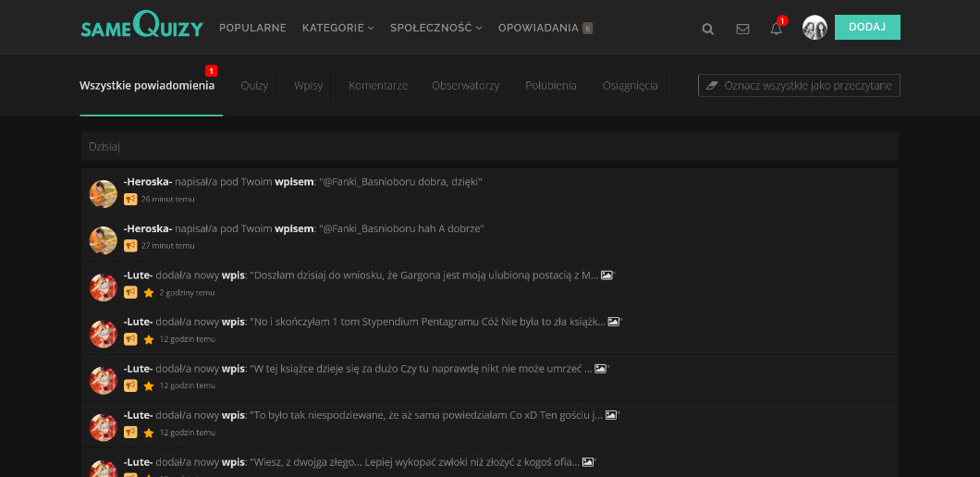The width and height of the screenshot is (980, 477).
Task: Click the megaphone icon beside 26 minut temu
Action: click(130, 199)
